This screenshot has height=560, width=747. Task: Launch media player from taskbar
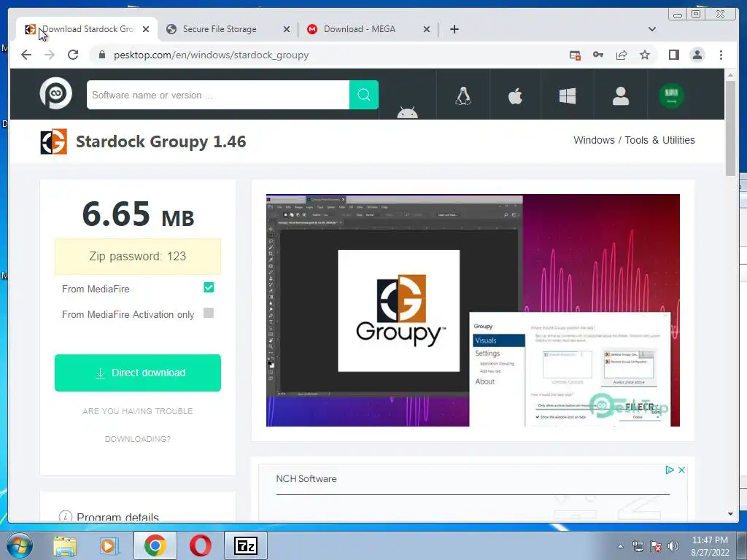[109, 546]
